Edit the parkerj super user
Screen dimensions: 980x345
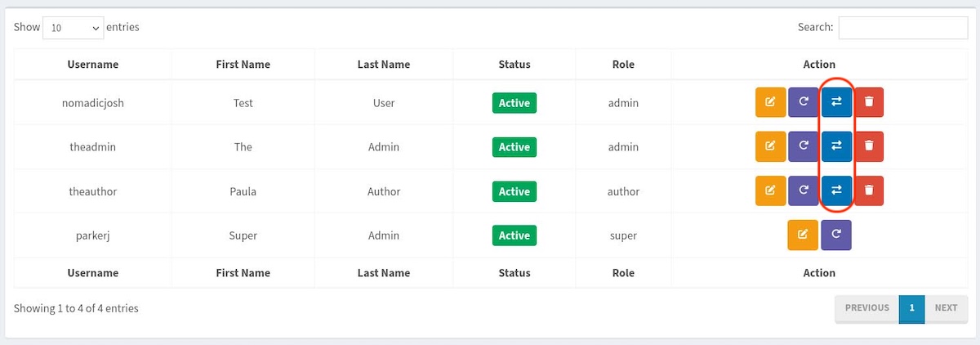(x=803, y=235)
